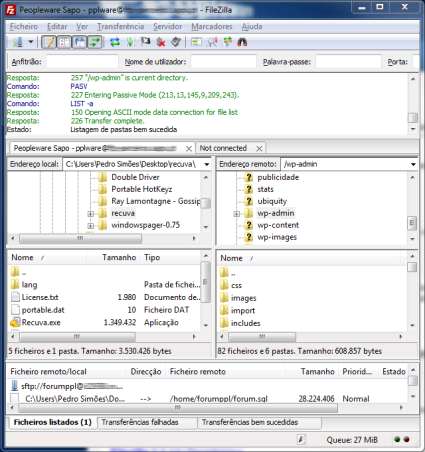
Task: Open the Transferência menu
Action: coord(120,26)
